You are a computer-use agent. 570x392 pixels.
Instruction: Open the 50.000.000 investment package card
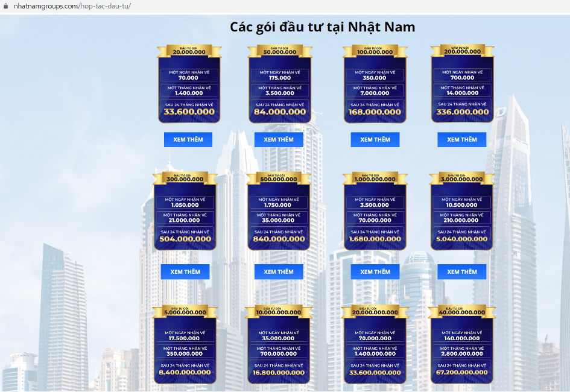point(280,84)
